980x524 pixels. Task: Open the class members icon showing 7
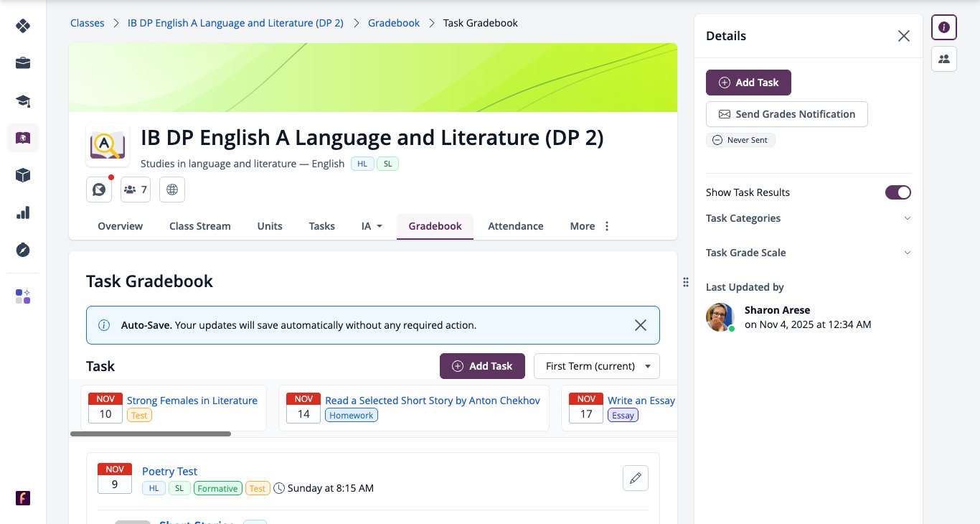point(136,190)
